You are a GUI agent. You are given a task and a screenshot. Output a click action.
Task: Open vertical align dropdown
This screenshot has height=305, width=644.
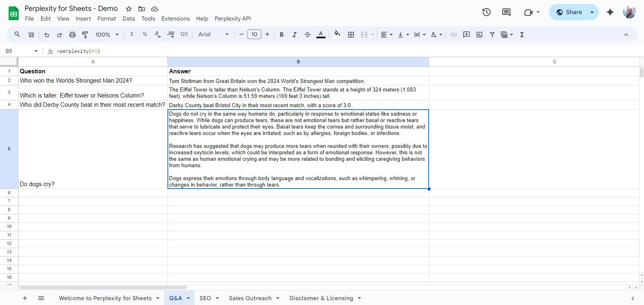coord(403,35)
